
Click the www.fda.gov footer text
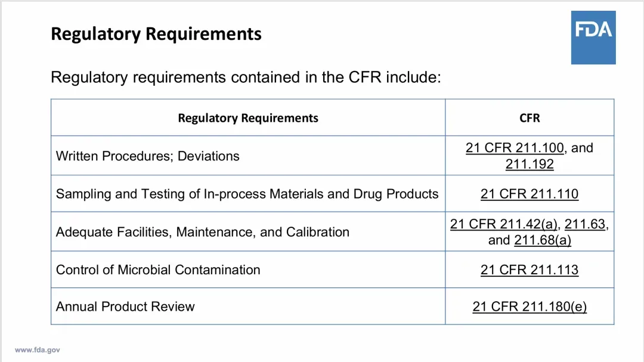tap(38, 350)
